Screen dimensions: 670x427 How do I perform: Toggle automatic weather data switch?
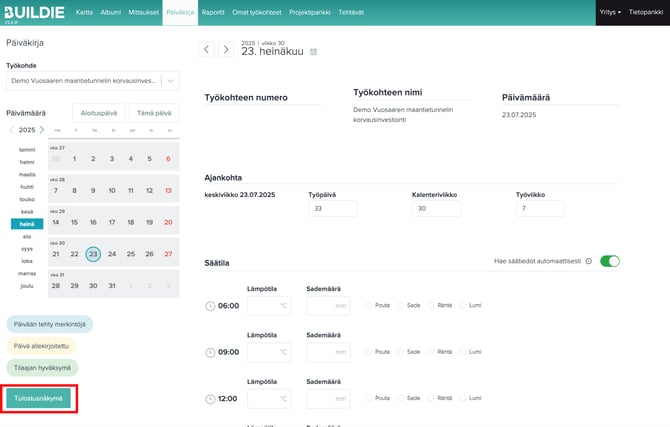point(609,261)
